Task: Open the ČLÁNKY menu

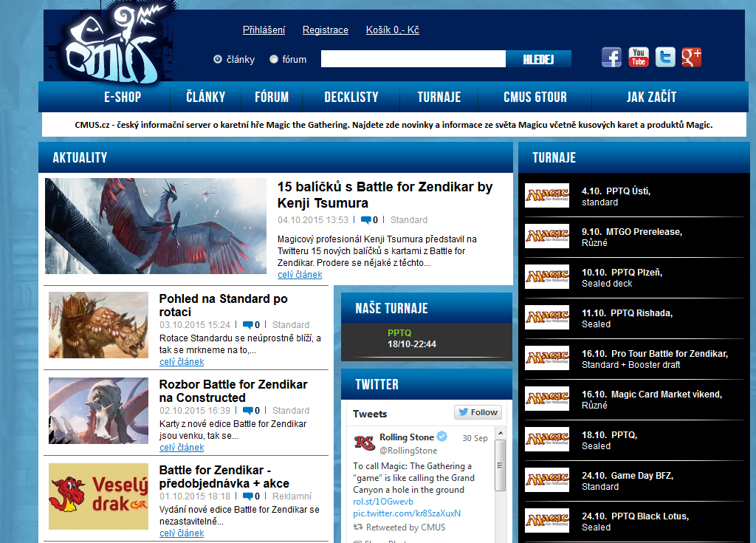Action: [206, 97]
